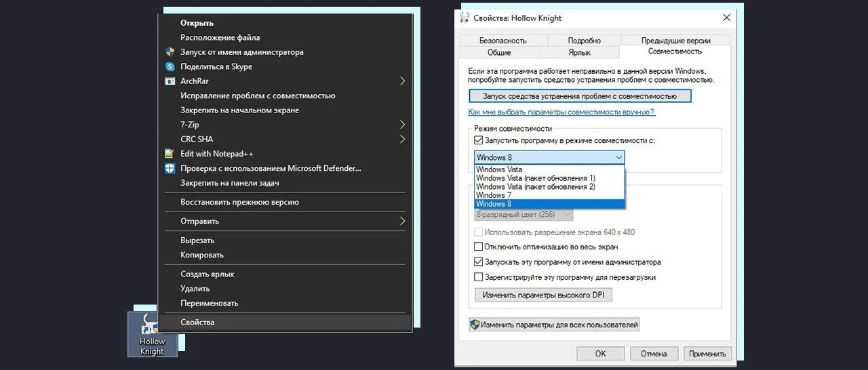Click the shield icon on Изменить параметры для всех пользователей

click(475, 325)
